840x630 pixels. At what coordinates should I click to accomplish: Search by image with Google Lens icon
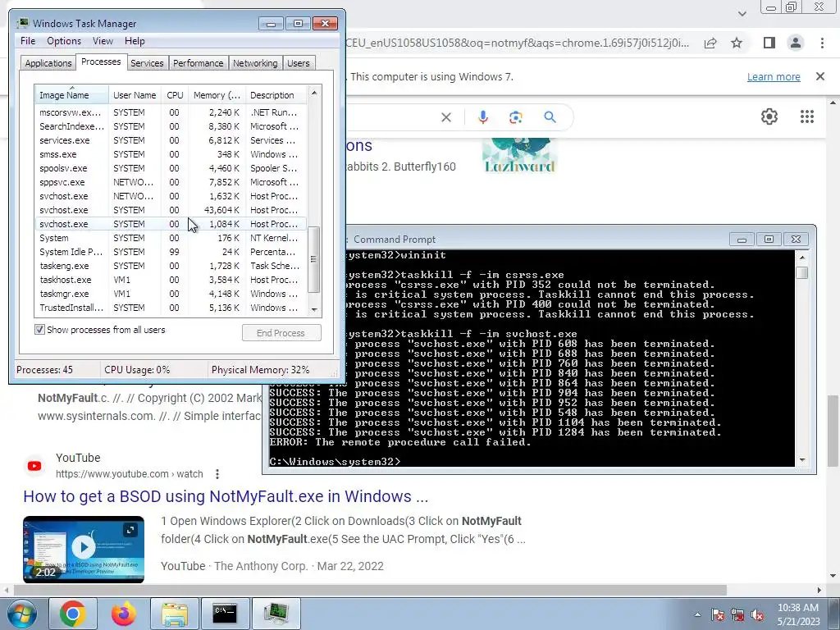515,117
